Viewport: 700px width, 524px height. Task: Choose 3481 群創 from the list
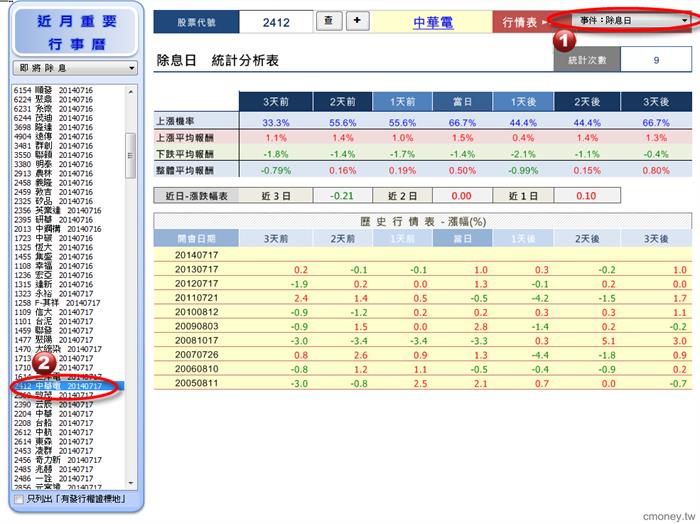[x=54, y=146]
